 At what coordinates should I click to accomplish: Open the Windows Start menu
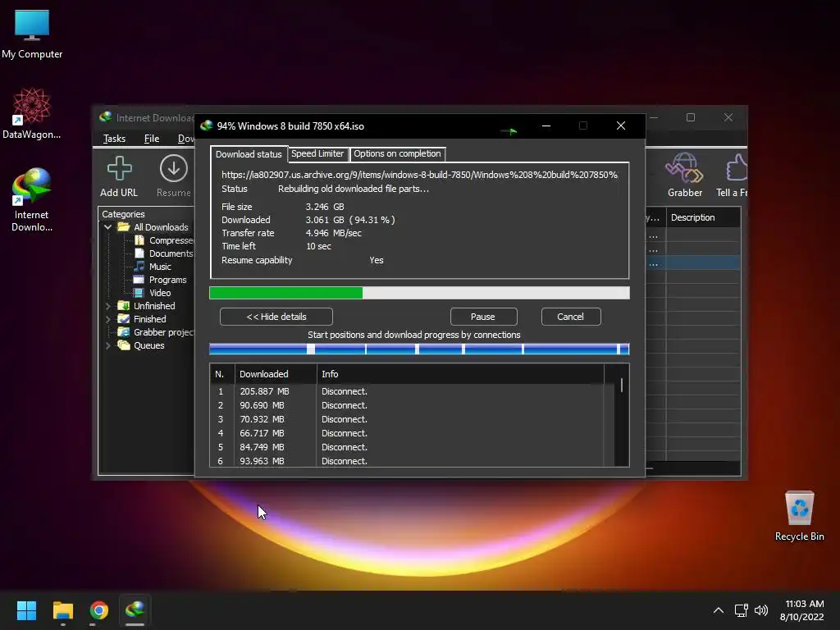pyautogui.click(x=26, y=610)
